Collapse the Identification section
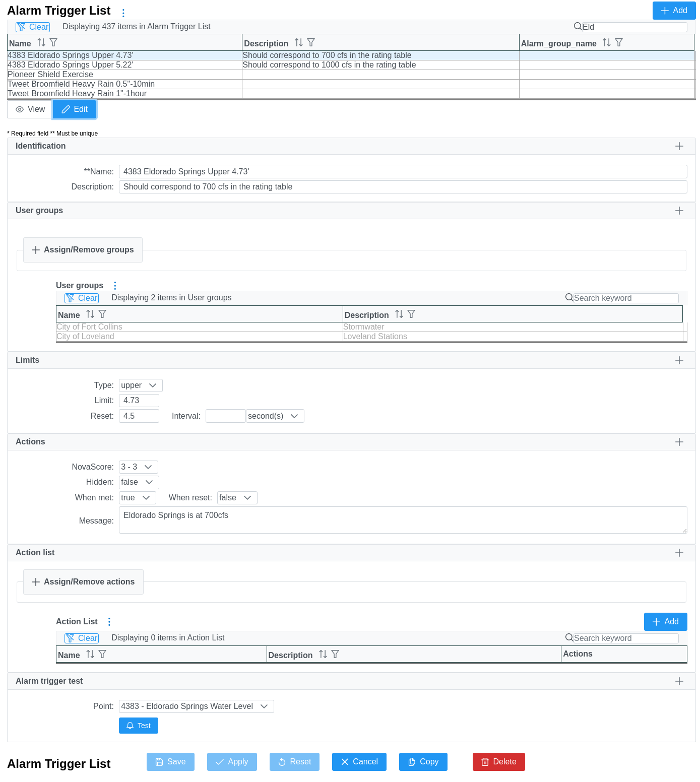This screenshot has width=700, height=782. 679,146
